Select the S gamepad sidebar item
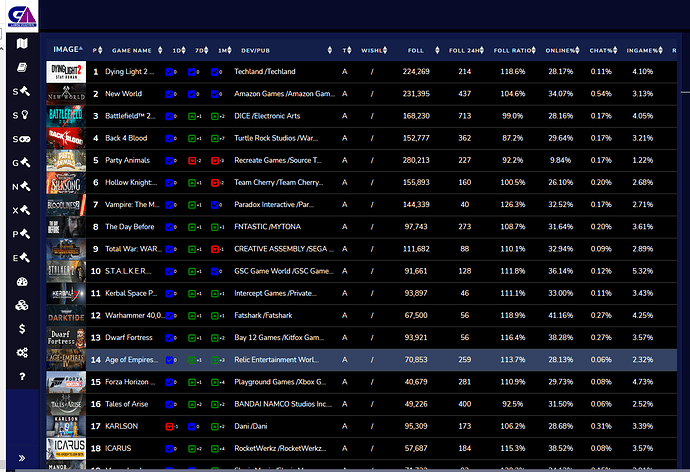This screenshot has height=472, width=690. (22, 139)
